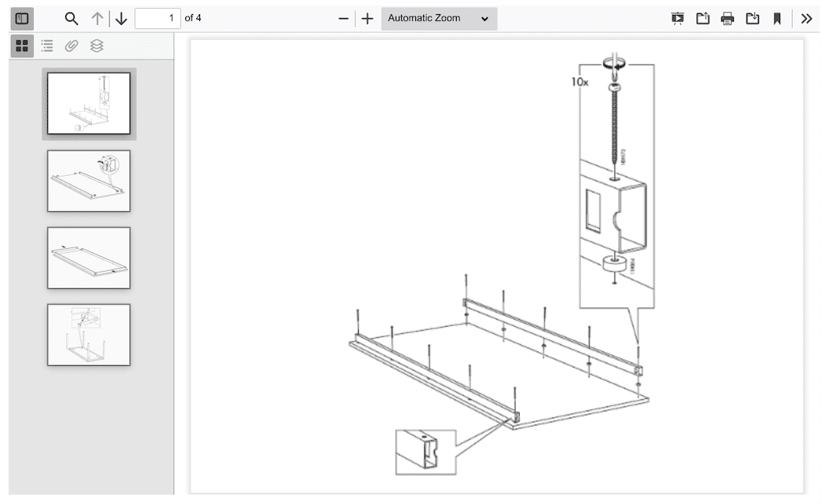The width and height of the screenshot is (821, 504).
Task: Expand the secondary toolbar with the chevrons
Action: click(806, 17)
